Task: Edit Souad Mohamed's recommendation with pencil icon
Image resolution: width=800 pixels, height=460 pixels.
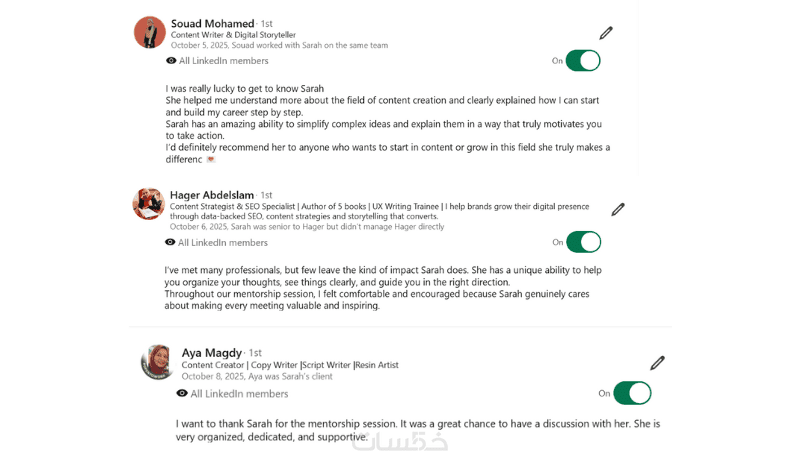Action: coord(606,33)
